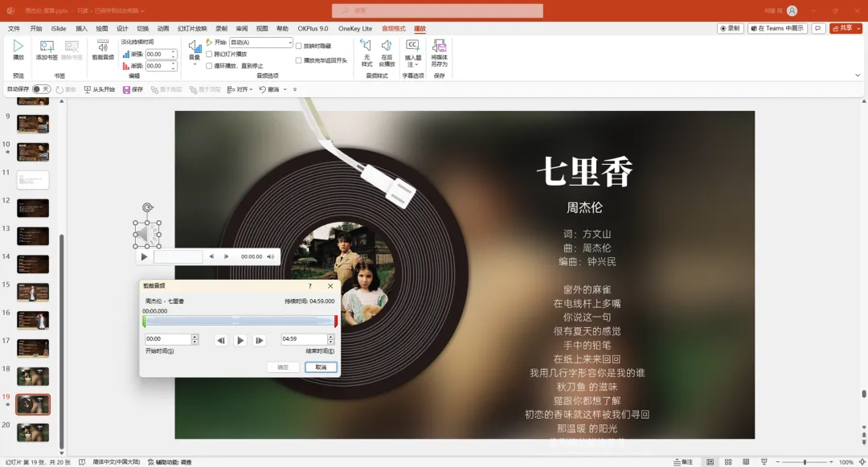
Task: Enable 播放完毕返回开头 rewind after playing
Action: point(299,60)
